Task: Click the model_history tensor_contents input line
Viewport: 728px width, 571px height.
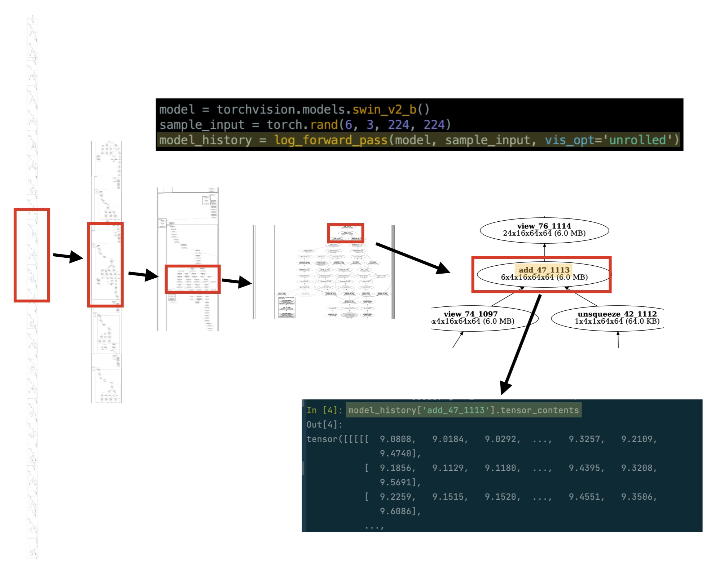Action: (x=463, y=410)
